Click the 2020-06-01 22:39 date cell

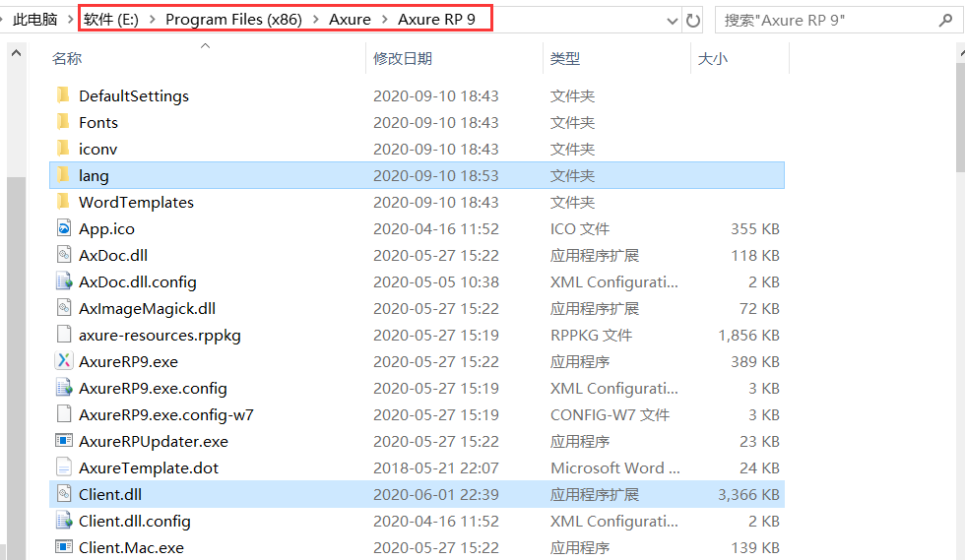[x=435, y=495]
